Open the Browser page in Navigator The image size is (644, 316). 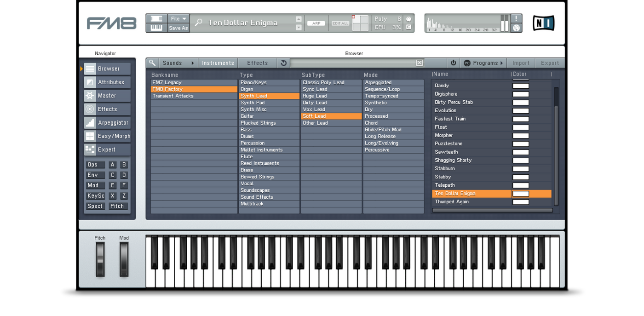[107, 69]
